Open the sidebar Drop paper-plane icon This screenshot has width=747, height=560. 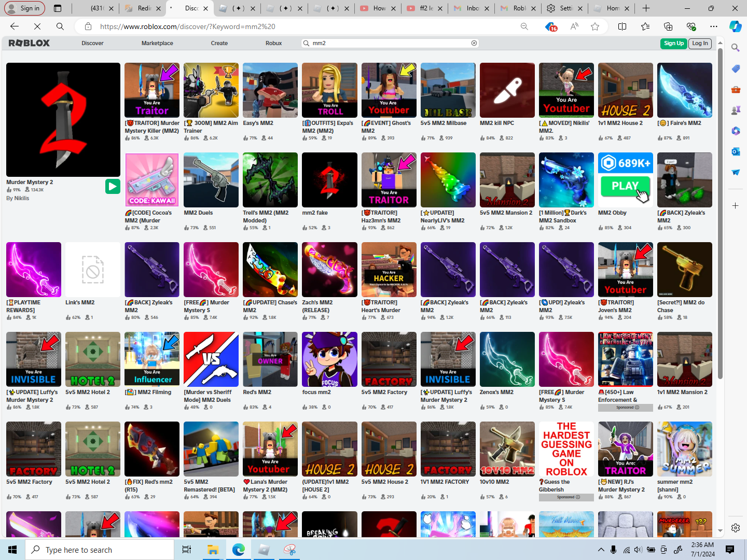pyautogui.click(x=736, y=172)
